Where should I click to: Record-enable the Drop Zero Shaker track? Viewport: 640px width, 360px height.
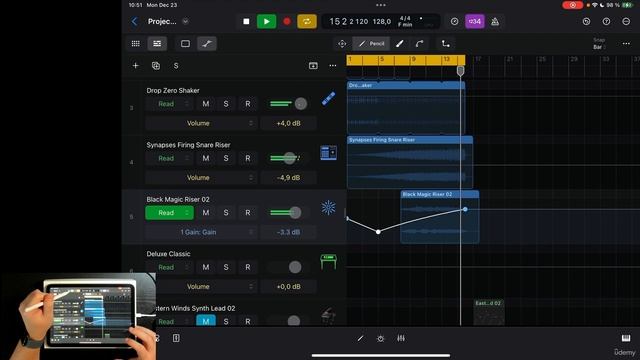tap(248, 104)
